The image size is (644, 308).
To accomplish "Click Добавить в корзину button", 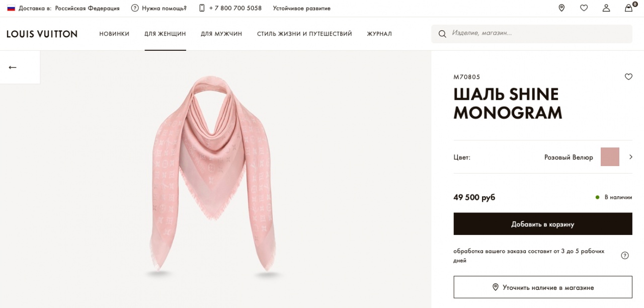I will (x=543, y=224).
